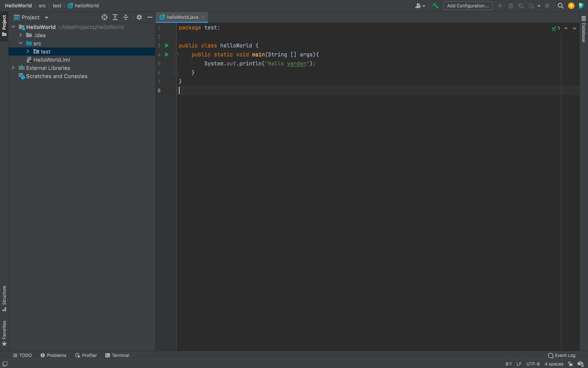Toggle the Database tool window
The image size is (588, 368).
click(x=584, y=29)
